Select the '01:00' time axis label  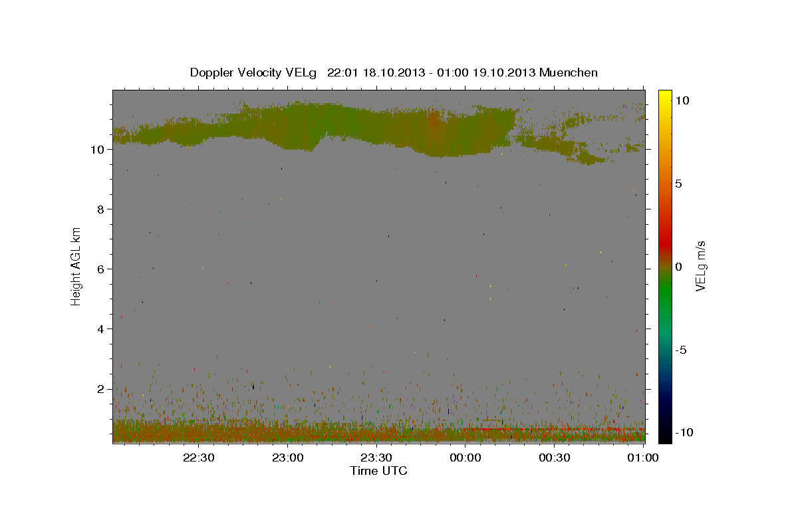(643, 458)
